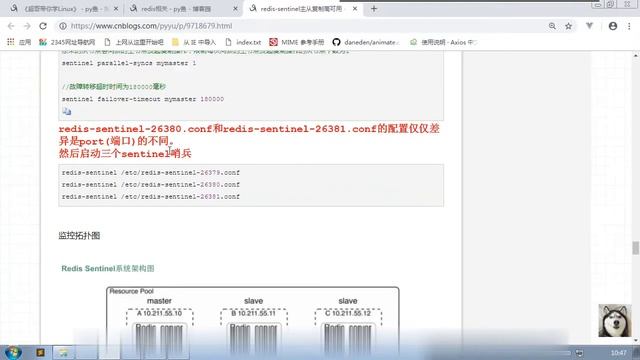Open the Windows Start button
The width and height of the screenshot is (640, 360).
point(13,352)
